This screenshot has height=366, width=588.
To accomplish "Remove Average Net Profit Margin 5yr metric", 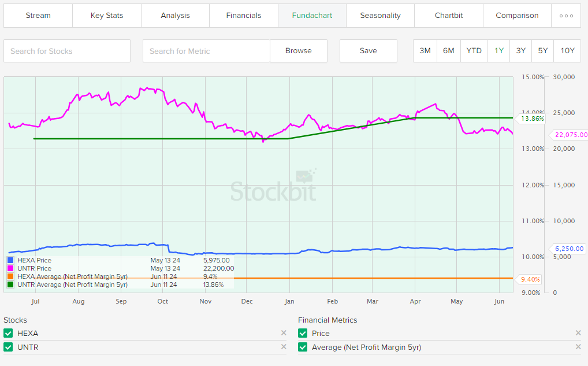I will click(x=578, y=347).
